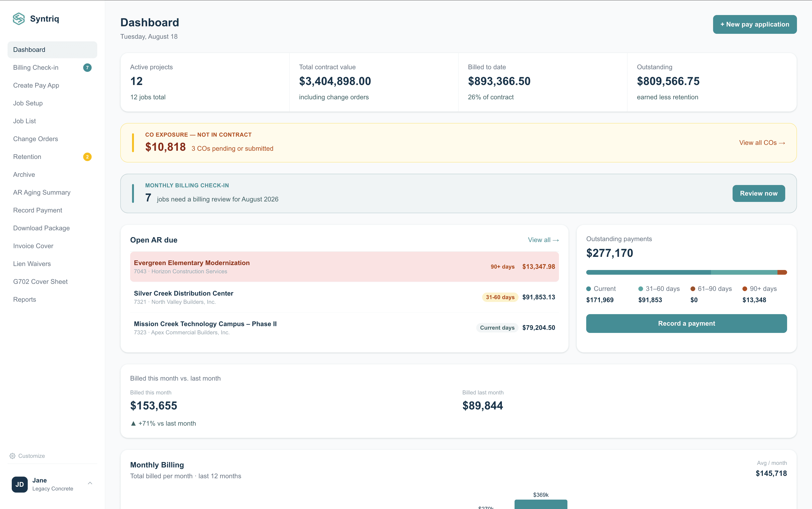Click the Monthly Billing section heading

tap(157, 465)
